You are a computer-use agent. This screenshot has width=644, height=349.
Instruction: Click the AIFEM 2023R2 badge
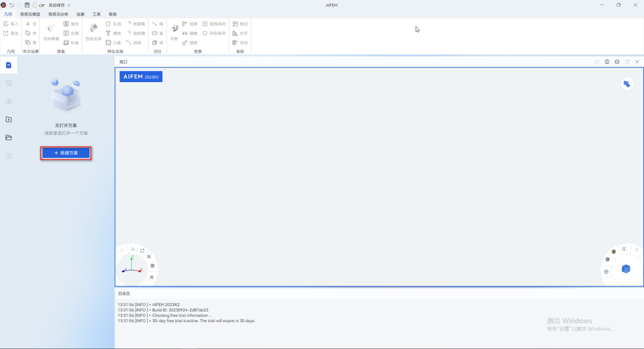tap(141, 77)
